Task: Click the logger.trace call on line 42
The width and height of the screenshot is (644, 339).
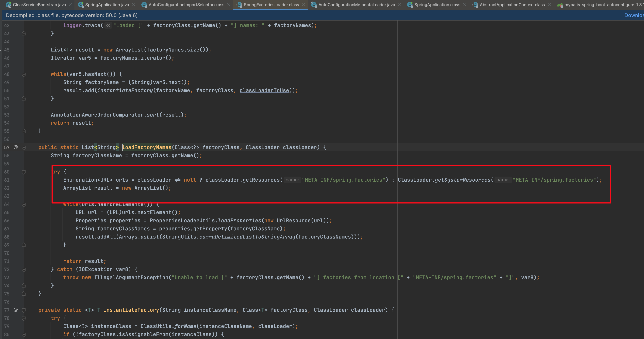Action: pyautogui.click(x=82, y=25)
